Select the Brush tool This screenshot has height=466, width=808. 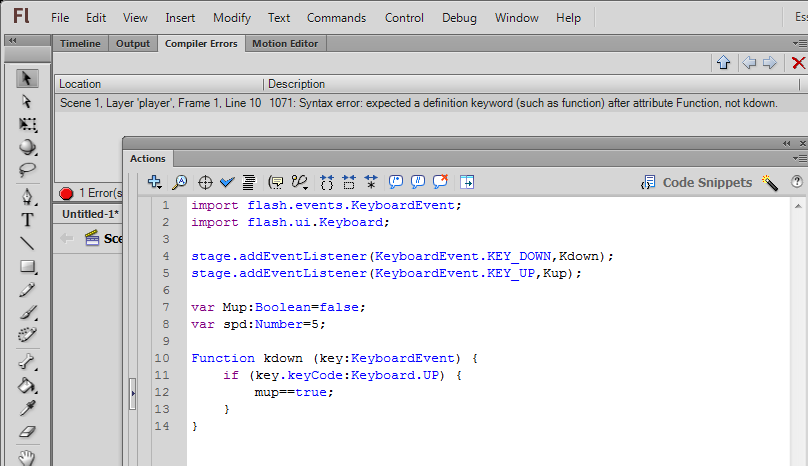pyautogui.click(x=27, y=312)
